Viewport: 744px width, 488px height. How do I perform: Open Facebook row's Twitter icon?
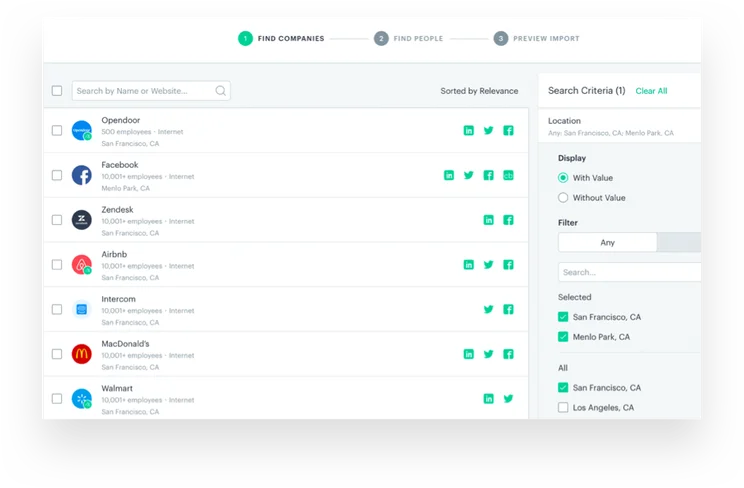point(468,175)
